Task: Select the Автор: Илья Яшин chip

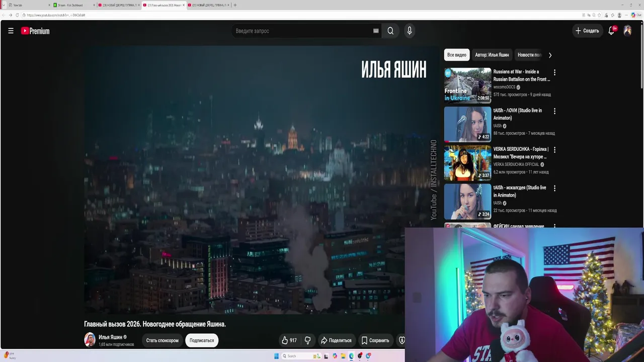Action: click(492, 55)
